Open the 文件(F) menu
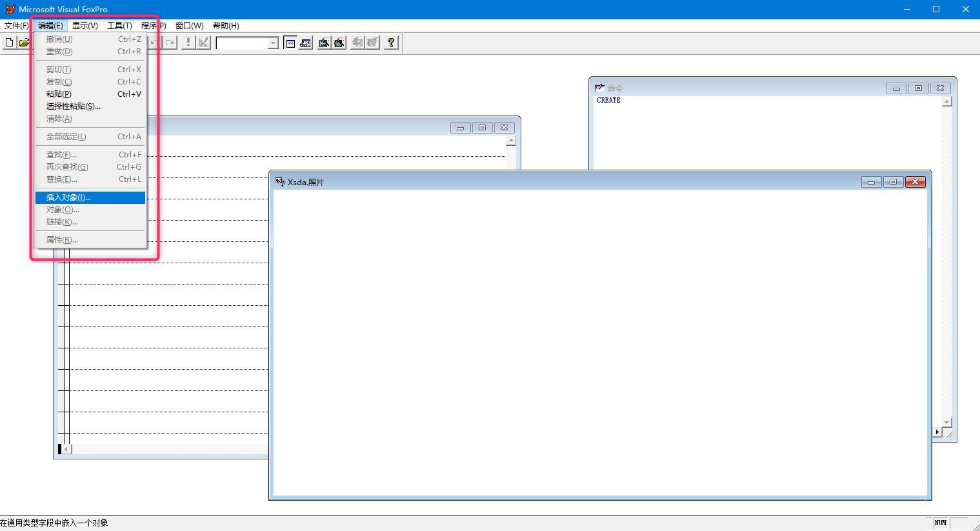Viewport: 980px width, 531px height. tap(17, 26)
